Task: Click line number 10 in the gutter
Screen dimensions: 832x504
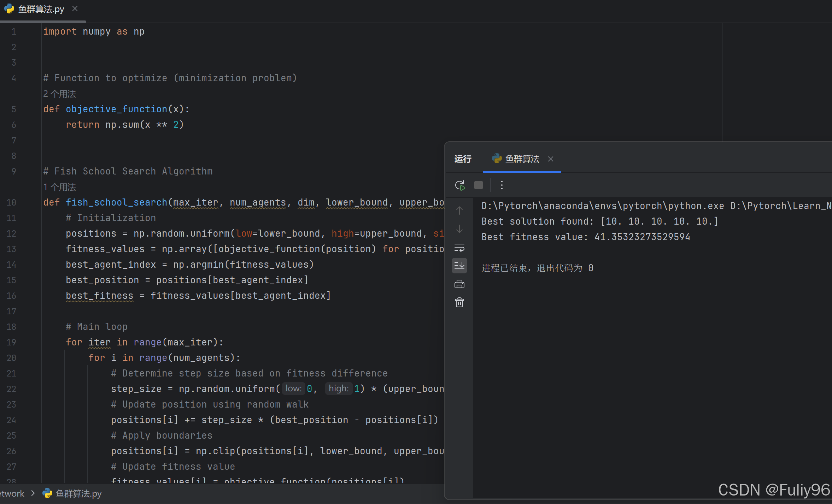Action: click(x=11, y=202)
